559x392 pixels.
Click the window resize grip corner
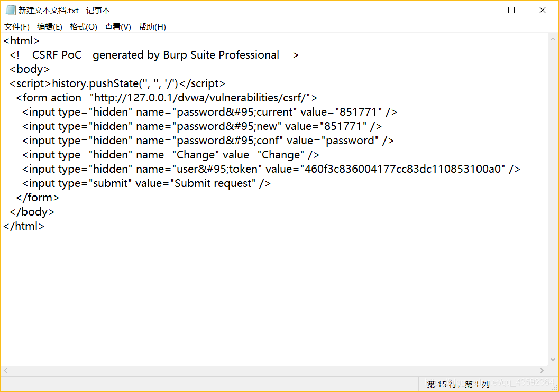(x=555, y=387)
